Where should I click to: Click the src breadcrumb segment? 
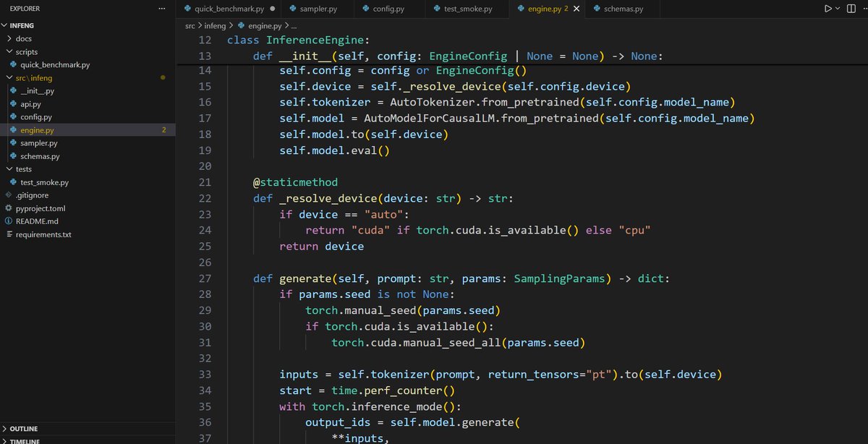[x=190, y=25]
